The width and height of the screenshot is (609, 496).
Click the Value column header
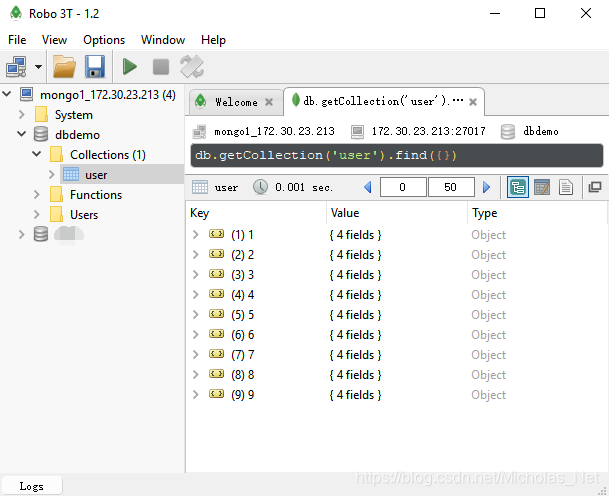[397, 213]
